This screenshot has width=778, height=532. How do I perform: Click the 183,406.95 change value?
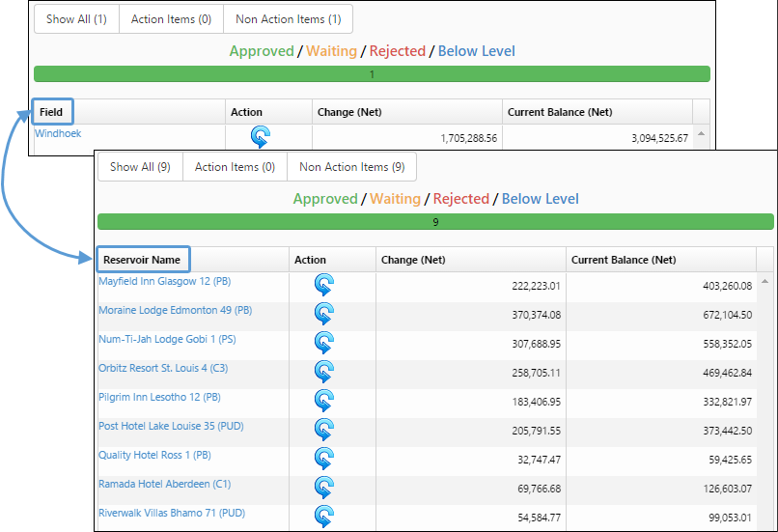pos(537,402)
